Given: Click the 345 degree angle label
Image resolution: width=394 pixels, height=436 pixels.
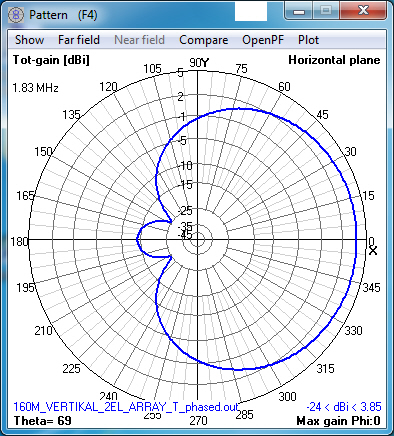Looking at the screenshot, I should [x=371, y=287].
